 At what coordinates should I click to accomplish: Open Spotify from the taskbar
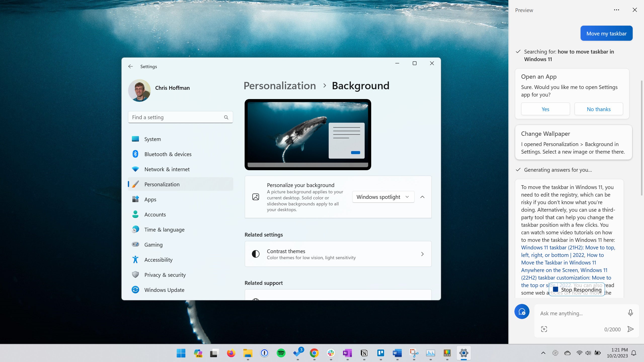pos(281,353)
